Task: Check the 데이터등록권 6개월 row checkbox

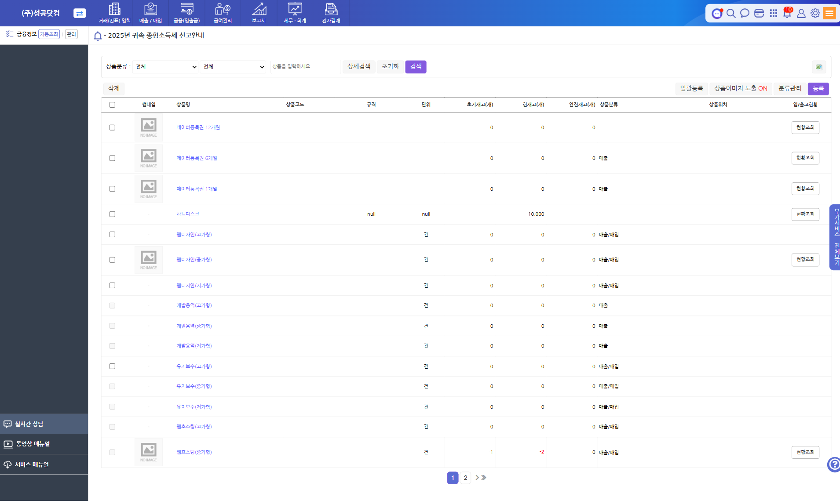Action: pyautogui.click(x=112, y=158)
